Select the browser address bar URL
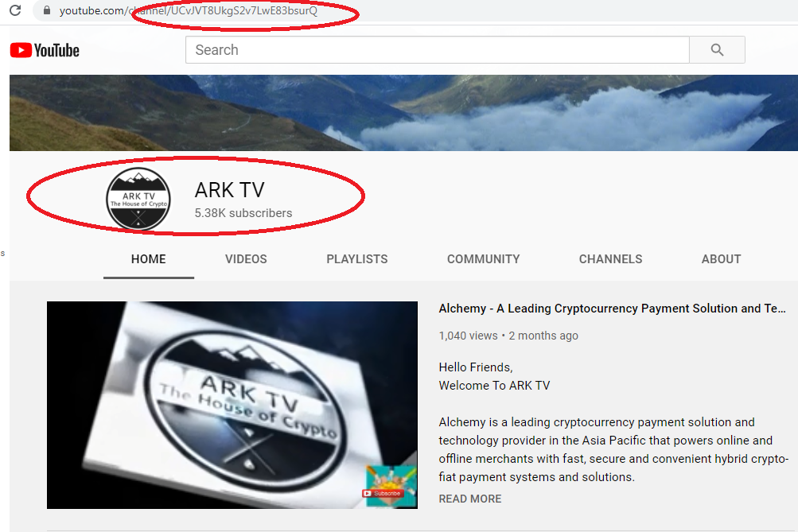 [189, 10]
